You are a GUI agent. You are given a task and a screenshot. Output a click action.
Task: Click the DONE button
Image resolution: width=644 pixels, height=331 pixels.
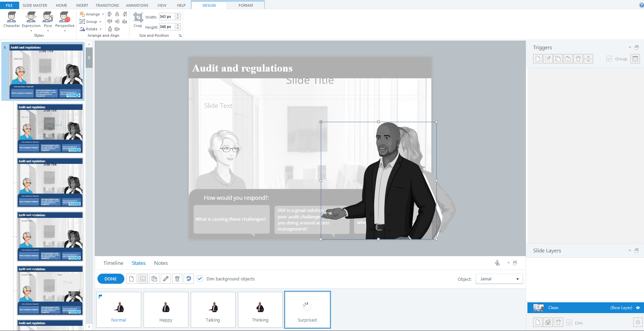(111, 279)
